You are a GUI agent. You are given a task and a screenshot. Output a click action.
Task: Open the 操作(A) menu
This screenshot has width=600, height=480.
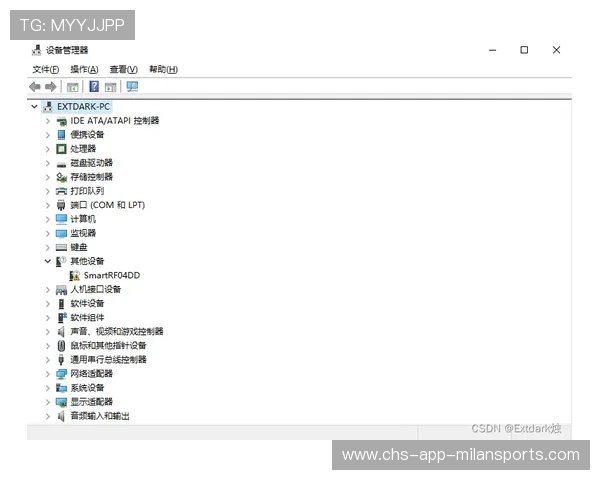84,69
